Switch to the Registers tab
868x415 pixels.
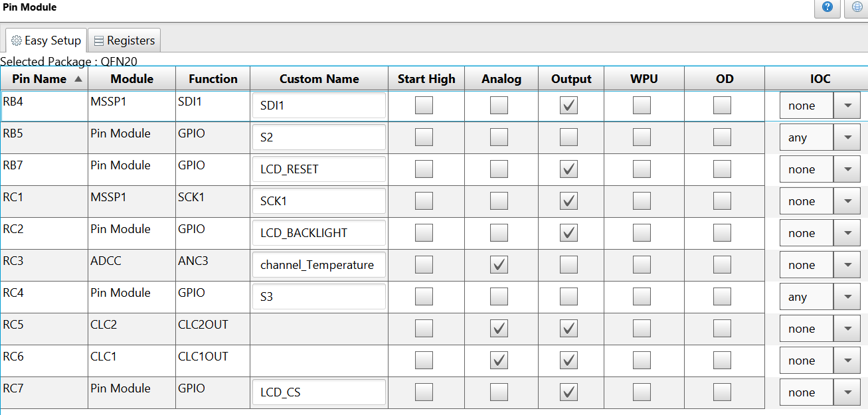point(124,41)
